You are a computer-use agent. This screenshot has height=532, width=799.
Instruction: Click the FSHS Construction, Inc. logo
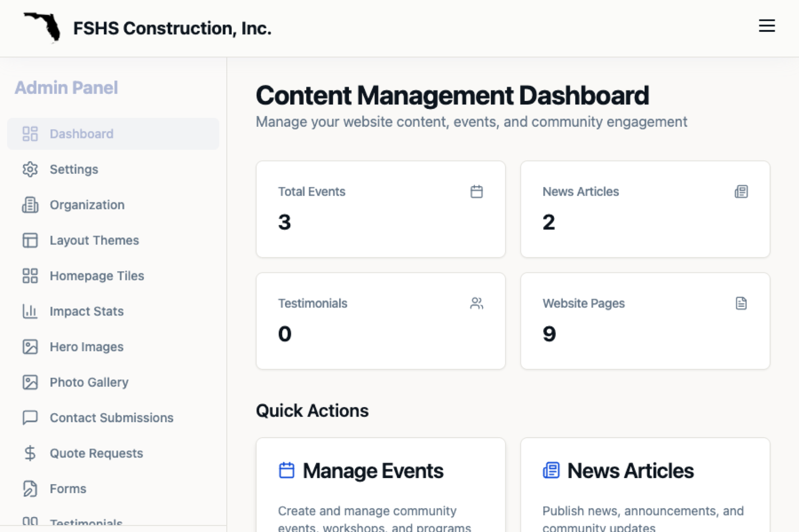click(x=150, y=28)
